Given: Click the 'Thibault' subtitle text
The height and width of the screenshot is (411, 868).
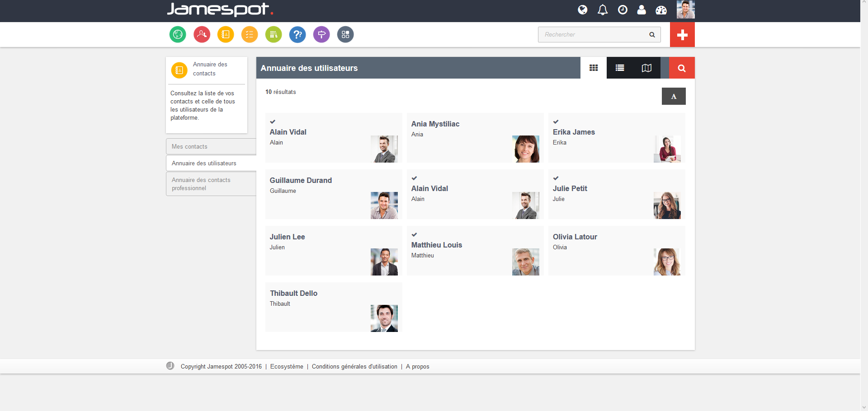Looking at the screenshot, I should click(x=280, y=304).
